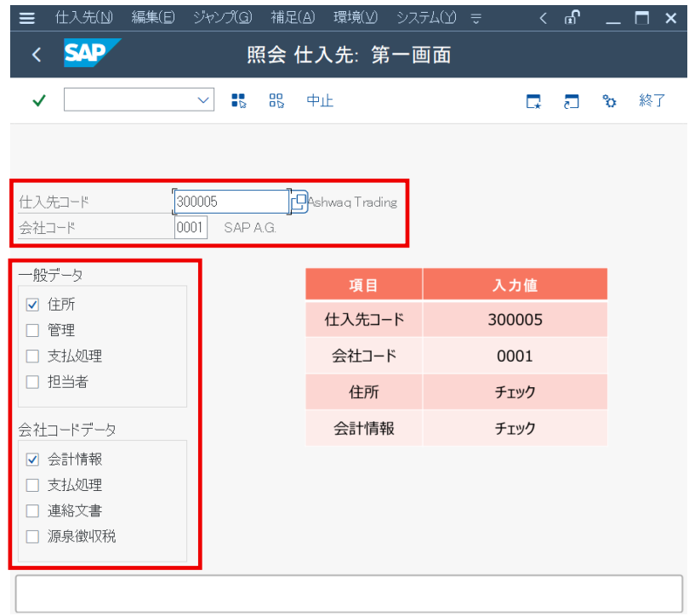Check 支払処理 under 一般データ

32,356
